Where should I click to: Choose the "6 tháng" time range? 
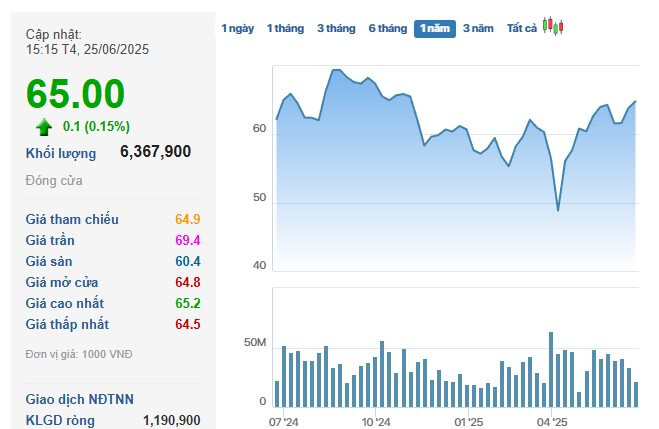pyautogui.click(x=387, y=29)
